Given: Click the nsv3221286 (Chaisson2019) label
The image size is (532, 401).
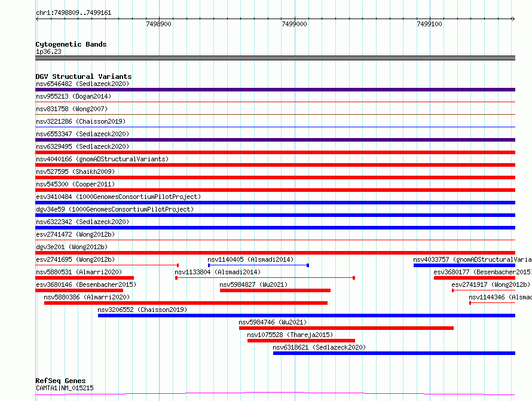Looking at the screenshot, I should [x=81, y=121].
